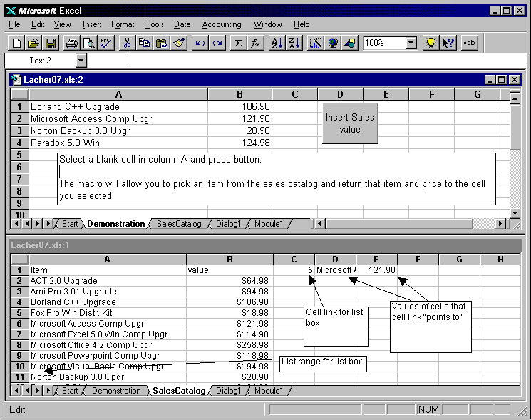Switch to Demonstration tab in Lacher07.xls:1
531x420 pixels.
[x=116, y=391]
